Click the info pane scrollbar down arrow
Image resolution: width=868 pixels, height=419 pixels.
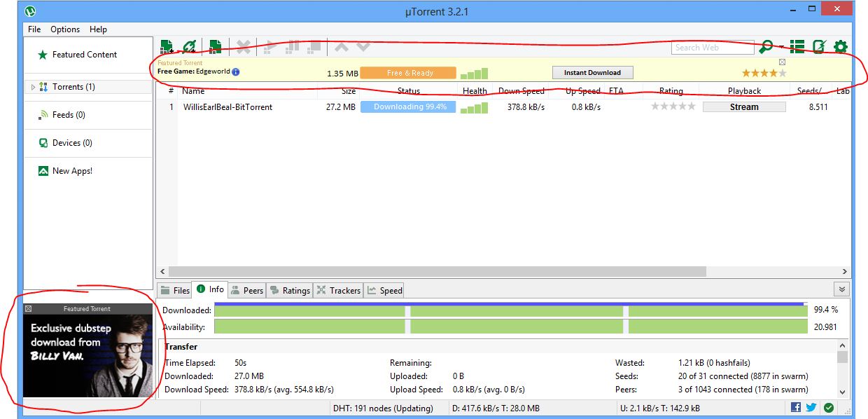click(842, 392)
